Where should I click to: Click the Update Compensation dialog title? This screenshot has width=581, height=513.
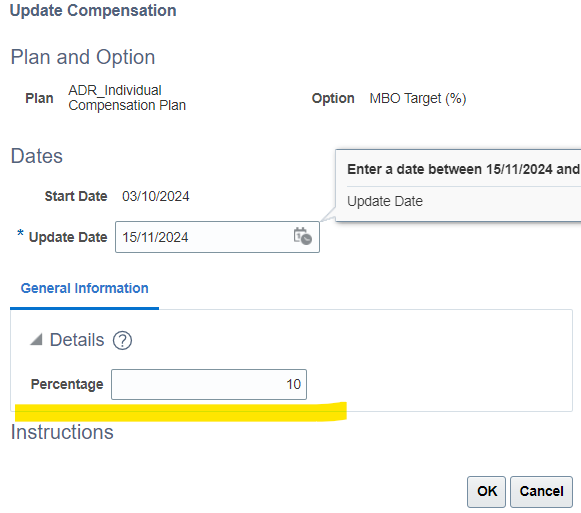93,10
